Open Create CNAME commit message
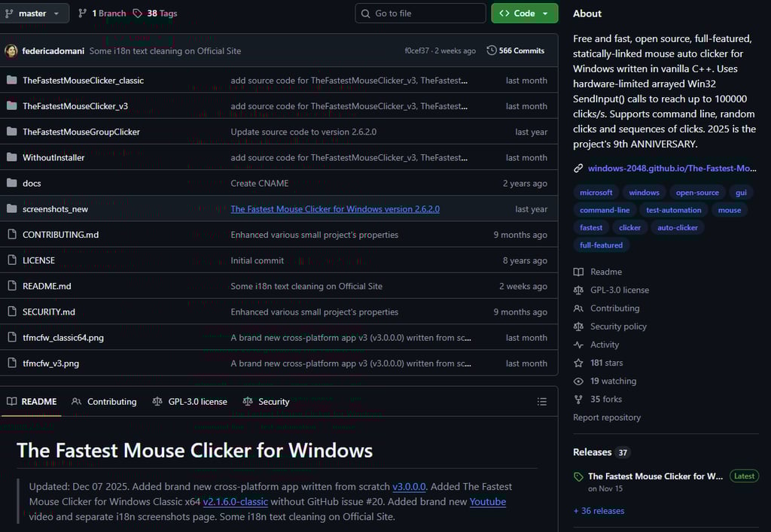Image resolution: width=771 pixels, height=532 pixels. [x=260, y=184]
